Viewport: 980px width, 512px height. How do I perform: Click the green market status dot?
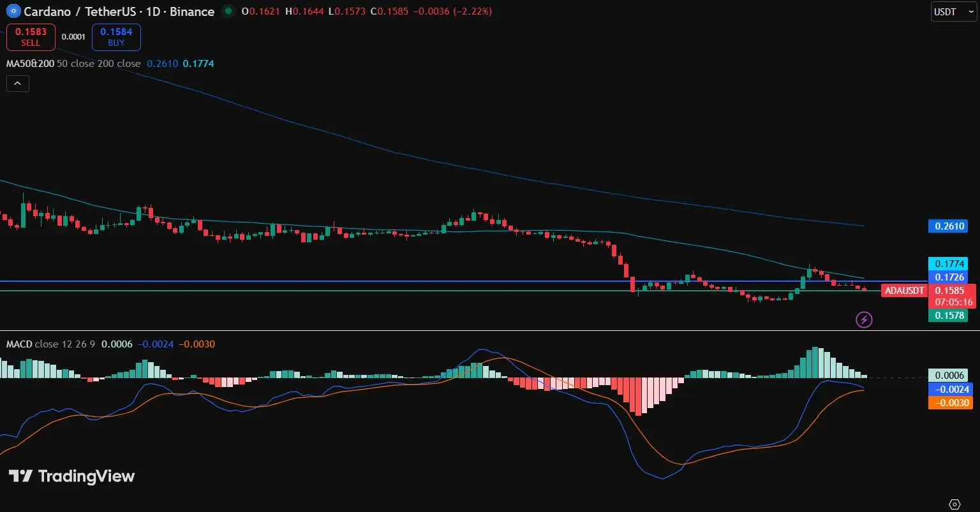[x=227, y=11]
